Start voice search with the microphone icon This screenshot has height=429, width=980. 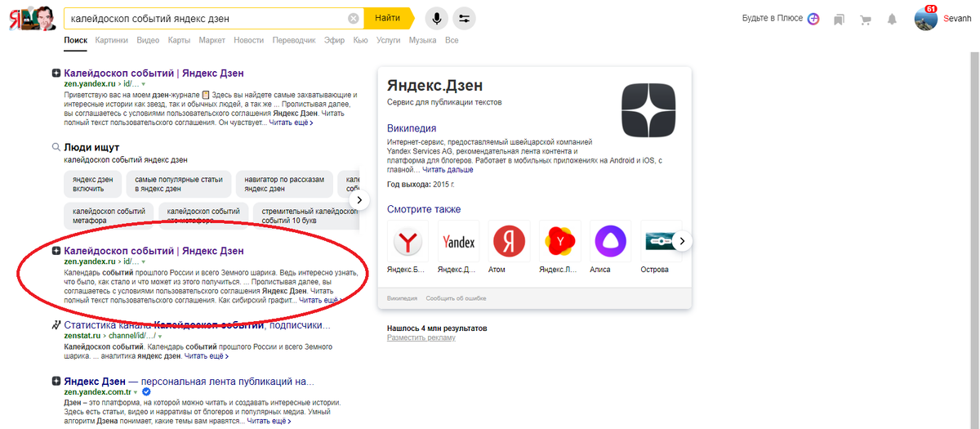pos(437,18)
